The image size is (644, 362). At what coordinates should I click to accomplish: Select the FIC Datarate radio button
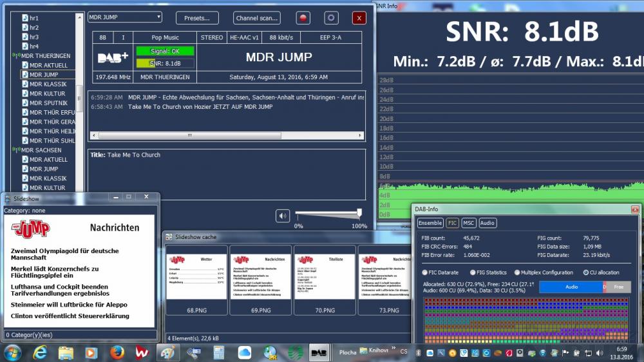coord(424,272)
